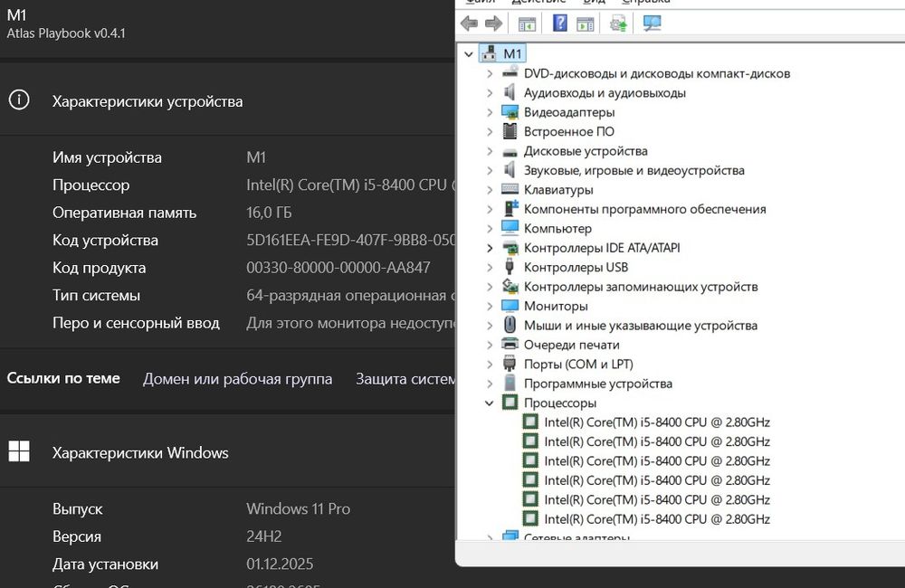Collapse the Процессоры category
The image size is (905, 588).
pyautogui.click(x=490, y=403)
